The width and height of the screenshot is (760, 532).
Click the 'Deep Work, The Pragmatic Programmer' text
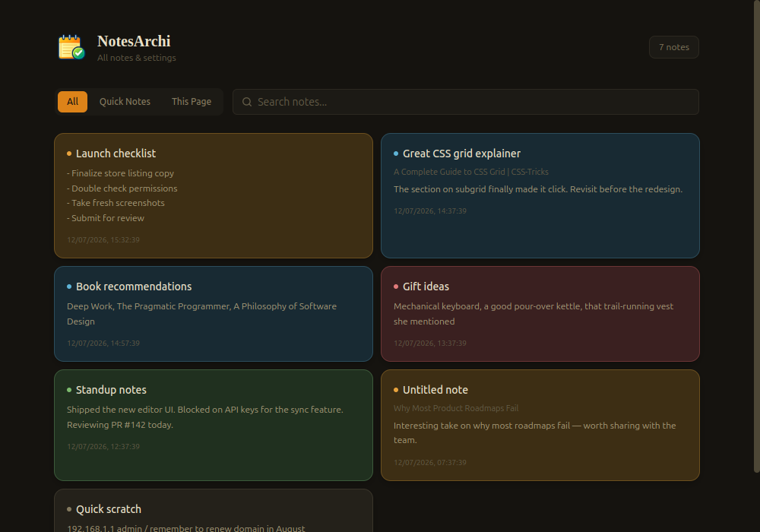coord(201,314)
